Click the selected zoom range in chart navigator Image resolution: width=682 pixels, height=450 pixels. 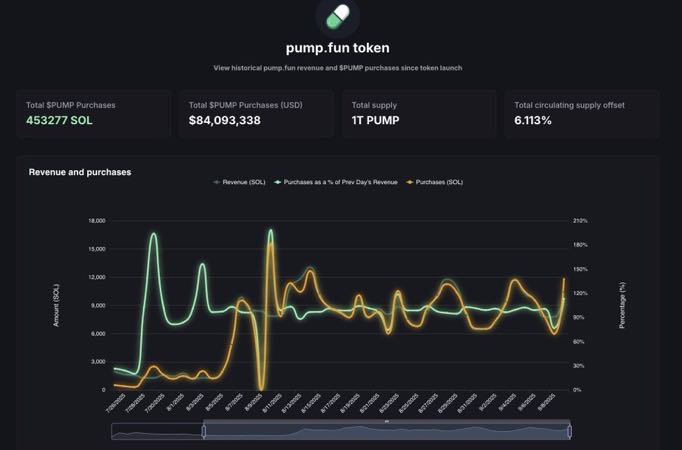pyautogui.click(x=387, y=432)
